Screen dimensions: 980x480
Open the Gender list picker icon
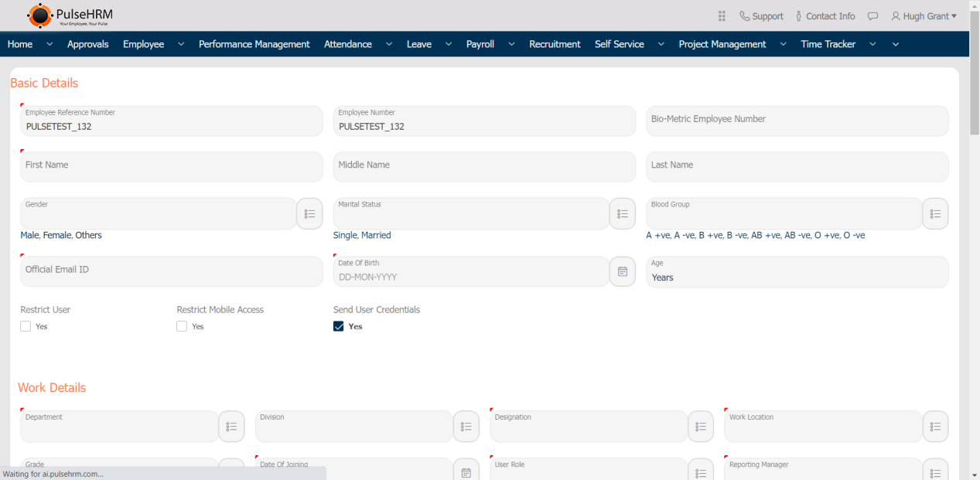(309, 214)
